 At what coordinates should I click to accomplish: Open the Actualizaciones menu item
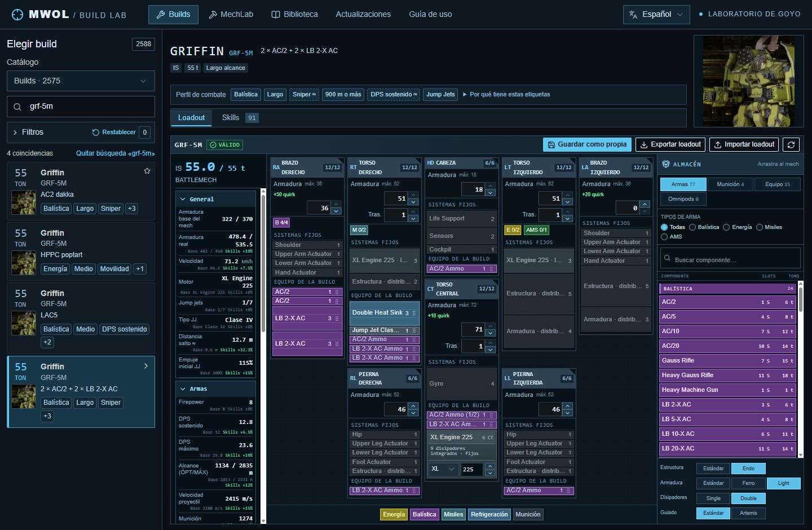363,15
